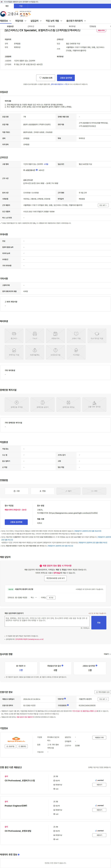Click the 거짓구인광고 신고 button
Viewport: 111px width, 868px height.
pyautogui.click(x=103, y=692)
